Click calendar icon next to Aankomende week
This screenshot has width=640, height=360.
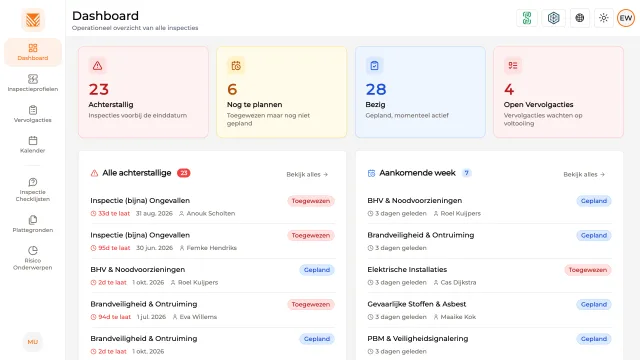371,173
